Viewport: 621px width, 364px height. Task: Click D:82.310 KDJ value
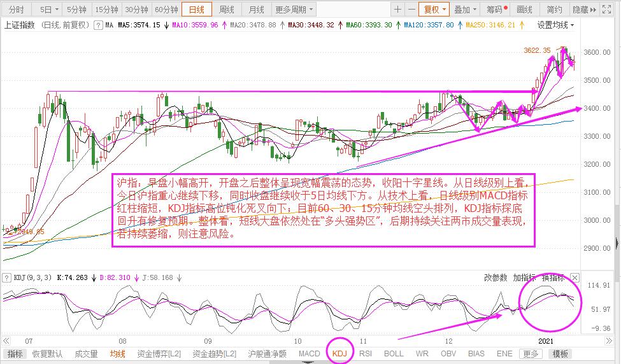click(115, 277)
